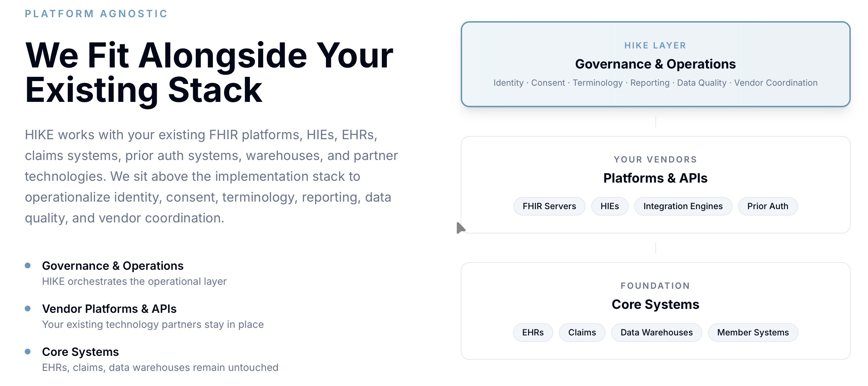Screen dimensions: 868x386
Task: Click the Core Systems heading in the Foundation card
Action: point(655,305)
